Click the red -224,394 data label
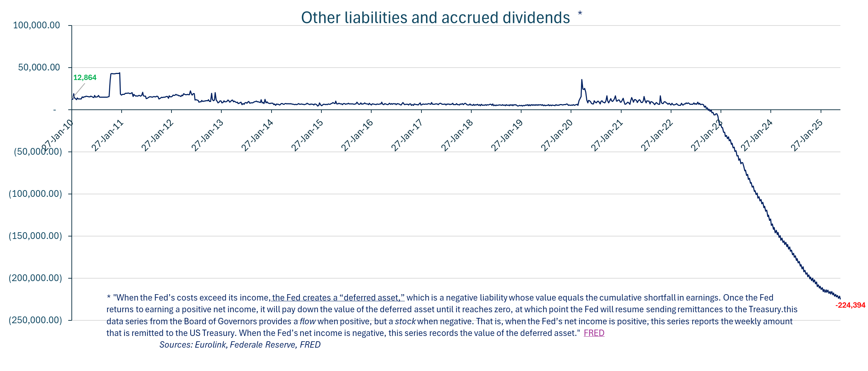 pyautogui.click(x=850, y=305)
